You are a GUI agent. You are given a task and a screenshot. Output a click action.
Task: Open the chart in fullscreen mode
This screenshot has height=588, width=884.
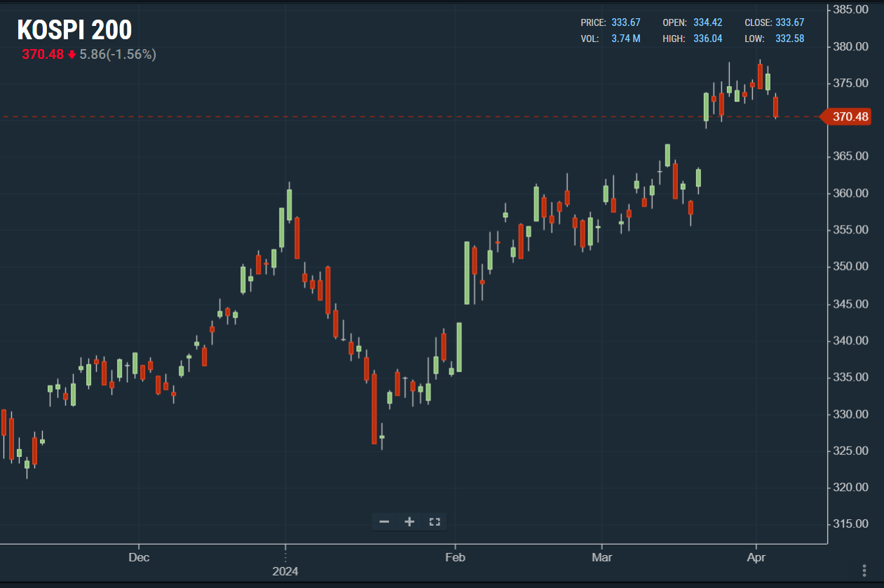[434, 521]
